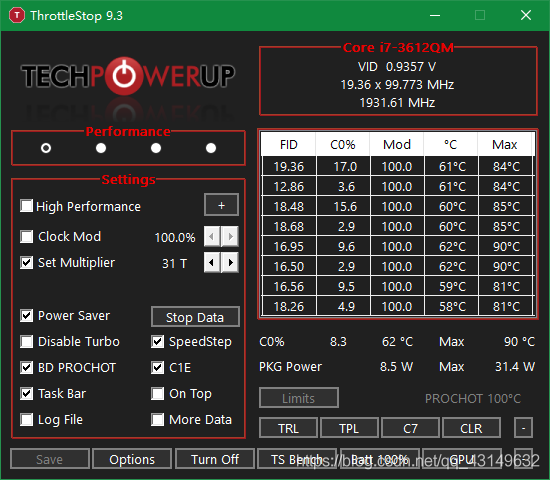Toggle the C1E checkbox
This screenshot has height=480, width=550.
(x=157, y=368)
